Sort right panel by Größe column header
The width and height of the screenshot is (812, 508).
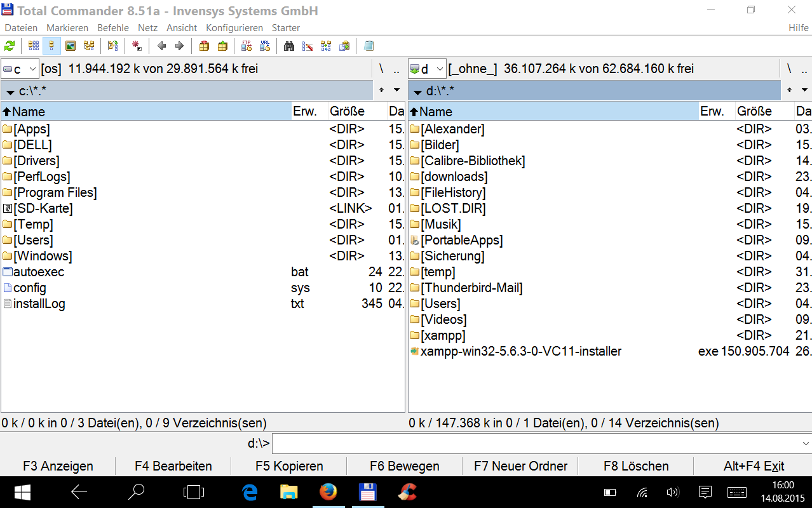point(764,111)
